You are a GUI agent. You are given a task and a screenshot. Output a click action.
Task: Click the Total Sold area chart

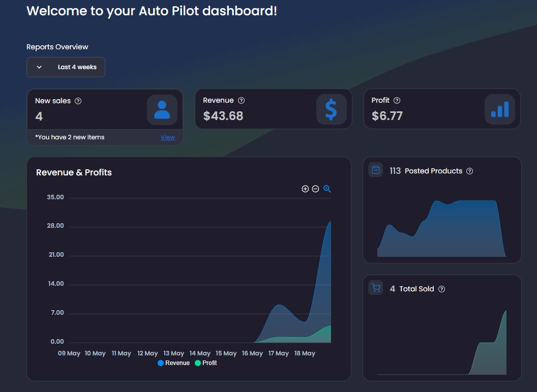click(x=442, y=342)
